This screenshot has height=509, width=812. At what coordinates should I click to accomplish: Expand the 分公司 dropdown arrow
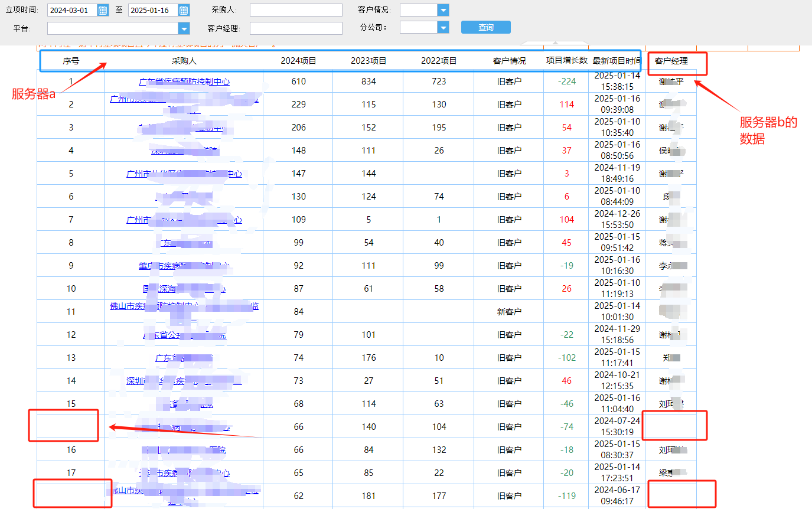443,27
